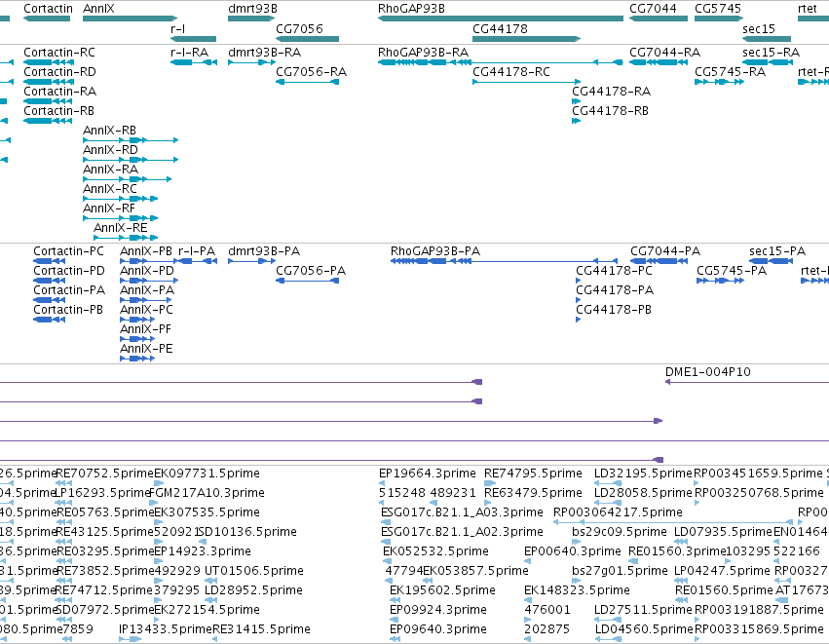Click the sec15-RA transcript label
The image size is (829, 644).
[x=771, y=53]
